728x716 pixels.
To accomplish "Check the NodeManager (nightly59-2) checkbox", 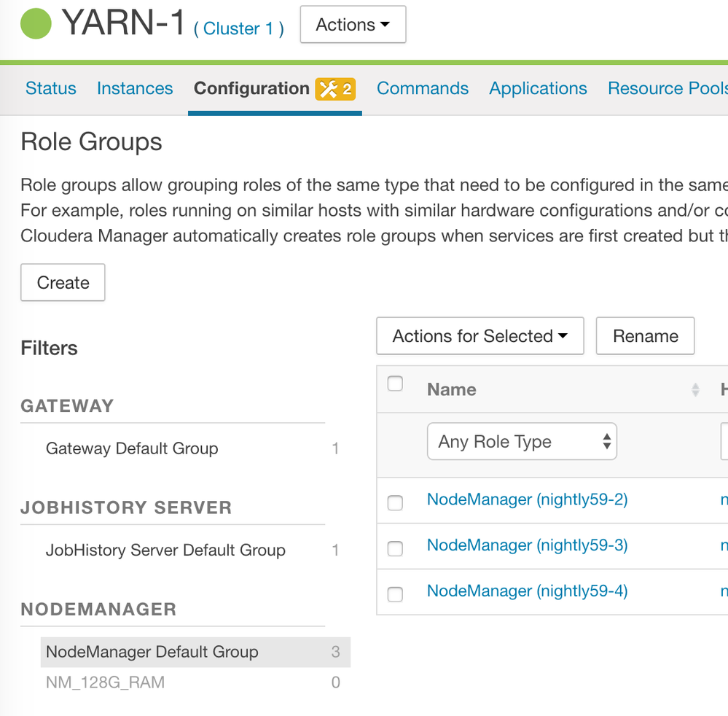I will point(395,502).
